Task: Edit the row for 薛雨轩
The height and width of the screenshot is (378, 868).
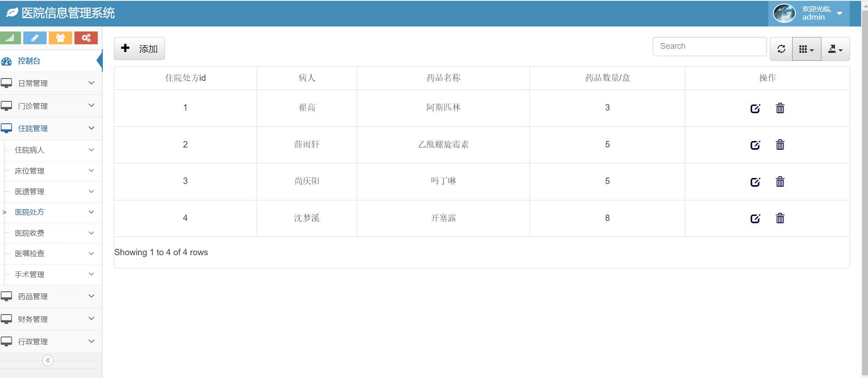Action: coord(756,145)
